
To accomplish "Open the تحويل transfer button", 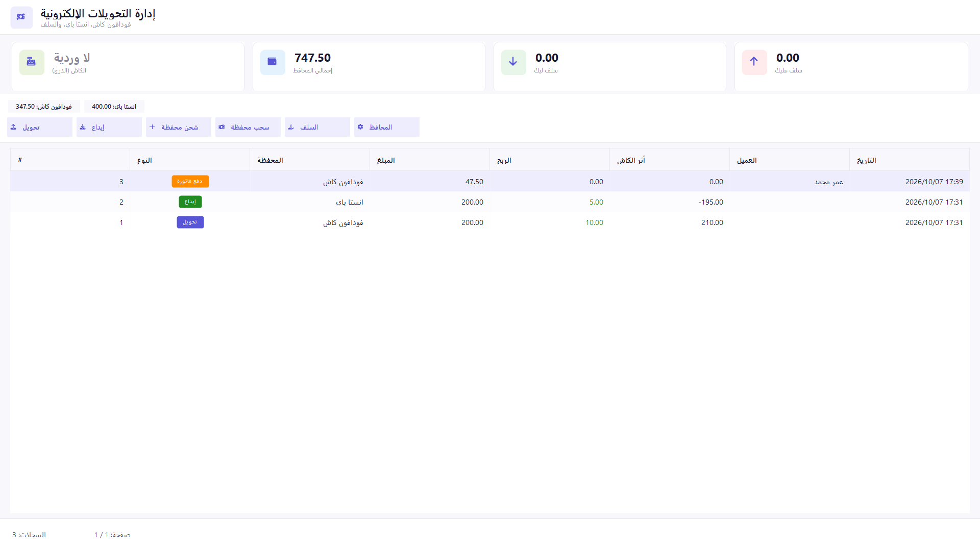I will click(x=40, y=127).
